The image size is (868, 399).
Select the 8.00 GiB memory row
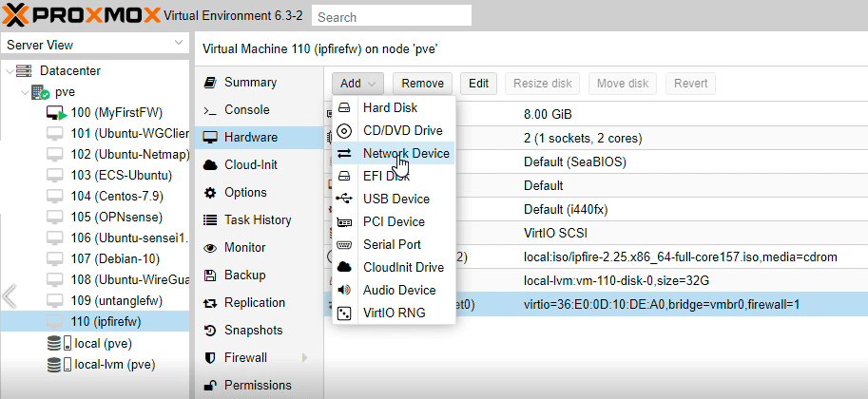pos(596,115)
